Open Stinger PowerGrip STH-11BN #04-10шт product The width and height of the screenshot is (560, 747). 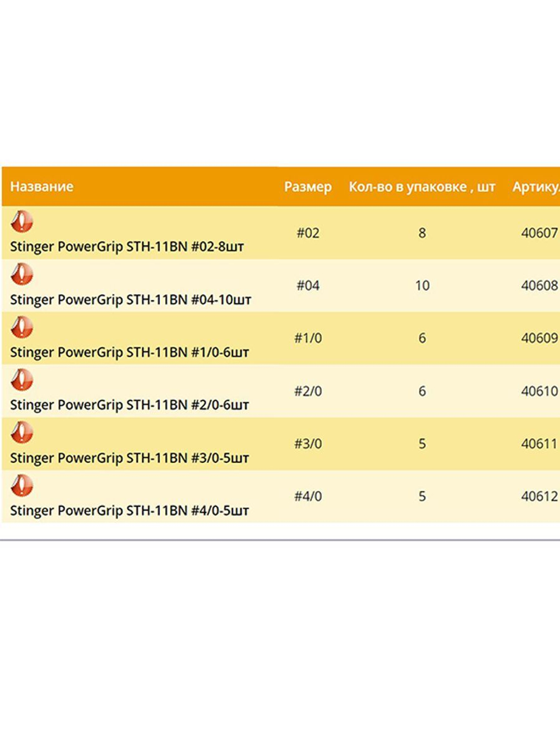pos(130,300)
